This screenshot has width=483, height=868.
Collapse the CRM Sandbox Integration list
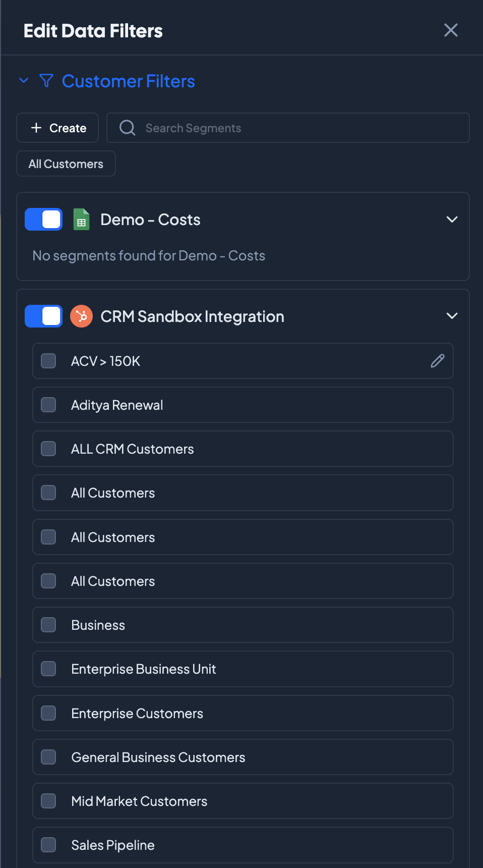452,316
